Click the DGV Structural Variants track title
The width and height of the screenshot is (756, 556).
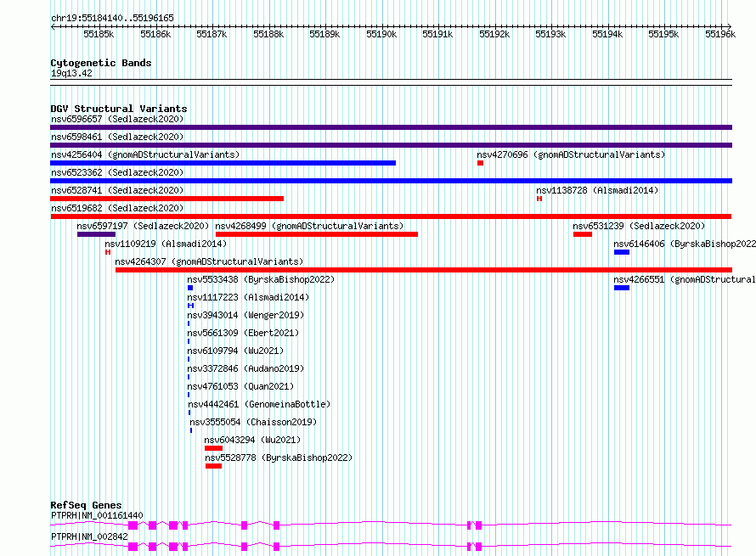[119, 109]
